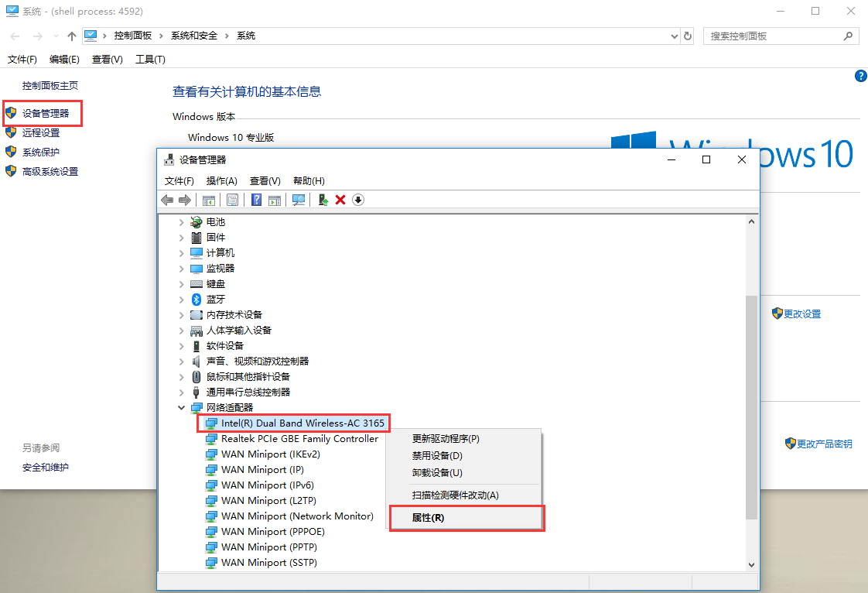Open the 帮助(H) menu

pyautogui.click(x=309, y=181)
